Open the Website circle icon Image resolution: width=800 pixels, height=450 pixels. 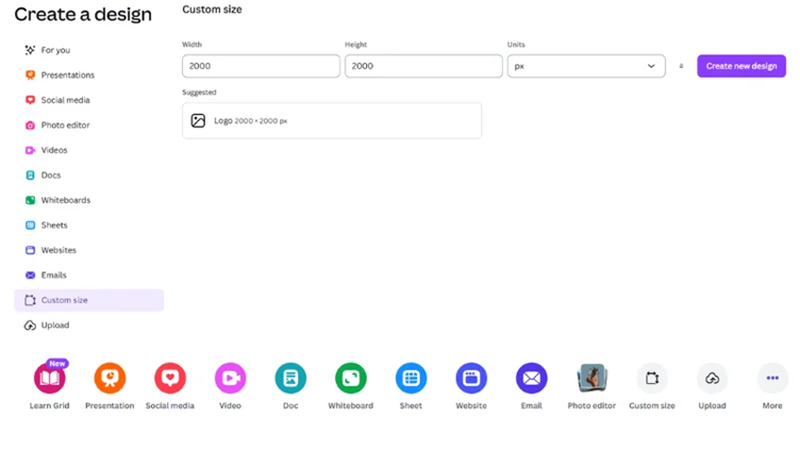click(471, 378)
